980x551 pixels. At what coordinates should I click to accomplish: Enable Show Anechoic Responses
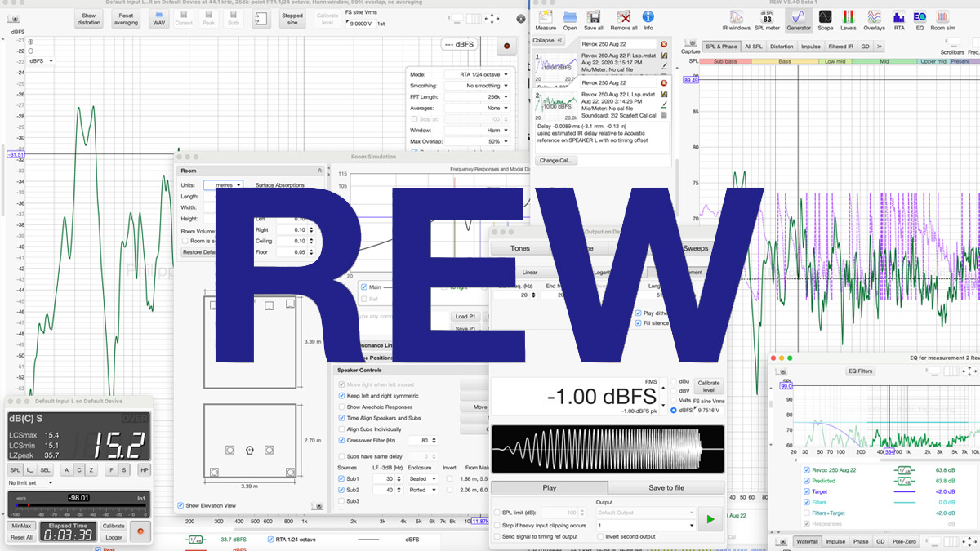tap(341, 407)
